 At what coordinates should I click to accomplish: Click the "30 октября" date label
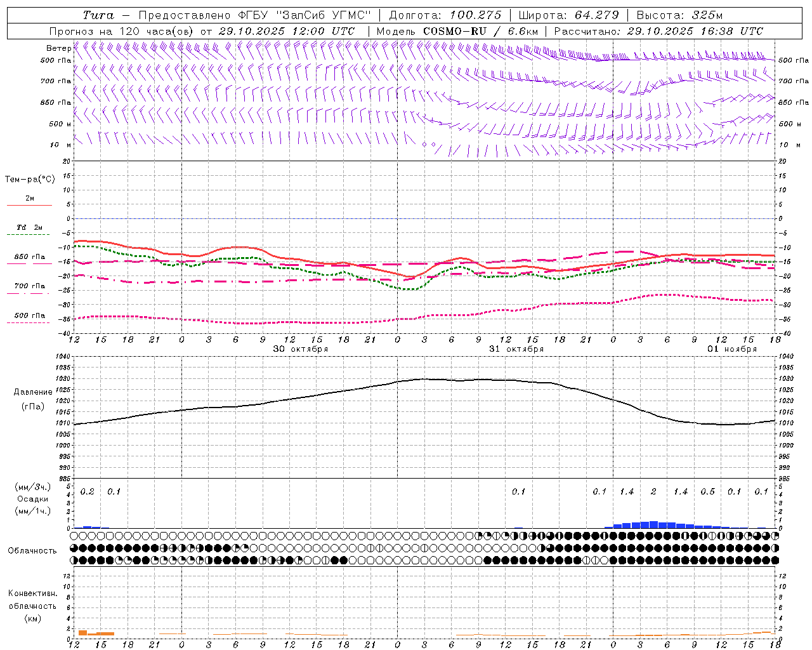(301, 349)
